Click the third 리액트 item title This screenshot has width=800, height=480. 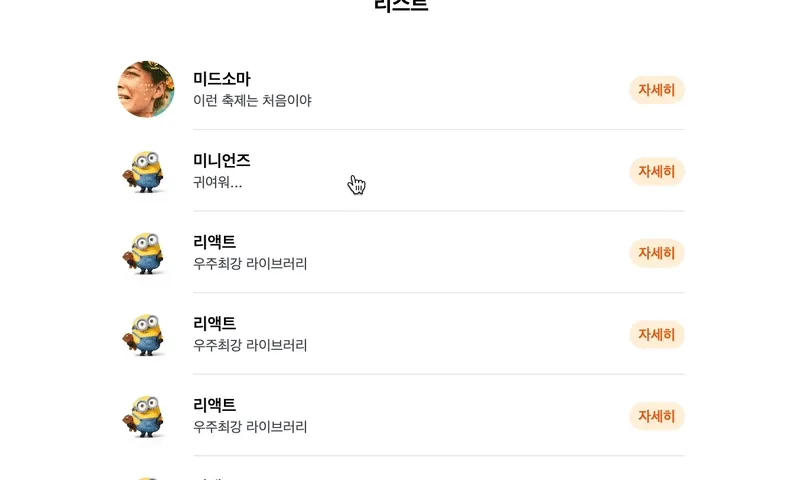coord(214,405)
